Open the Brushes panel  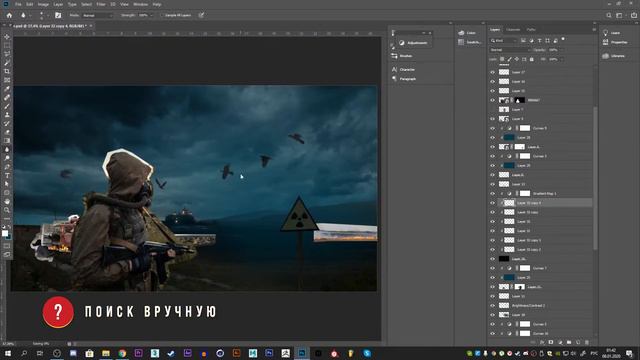[x=402, y=56]
